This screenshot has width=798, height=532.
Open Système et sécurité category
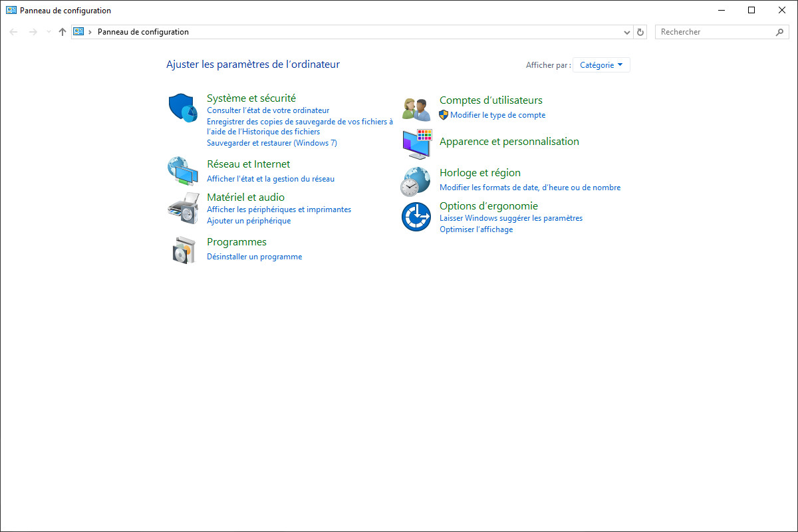pos(251,98)
